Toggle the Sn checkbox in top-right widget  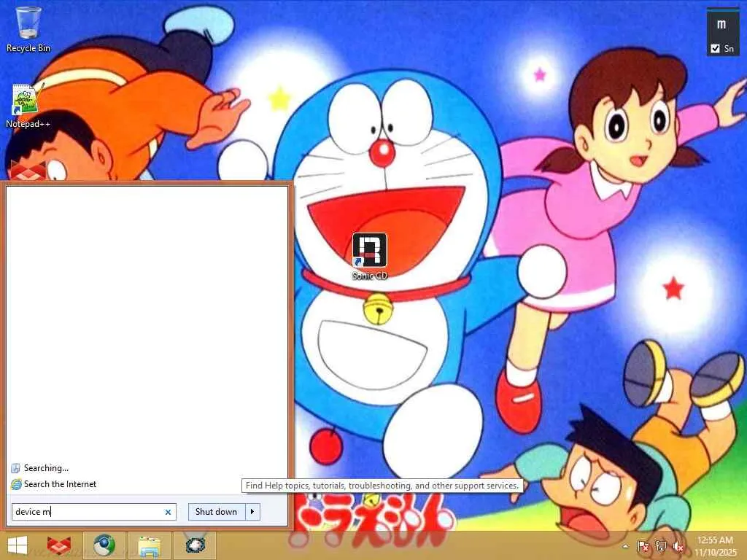(715, 49)
